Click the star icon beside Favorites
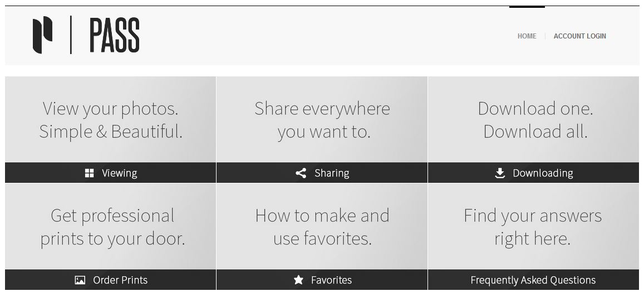Viewport: 644px width, 296px height. point(298,280)
